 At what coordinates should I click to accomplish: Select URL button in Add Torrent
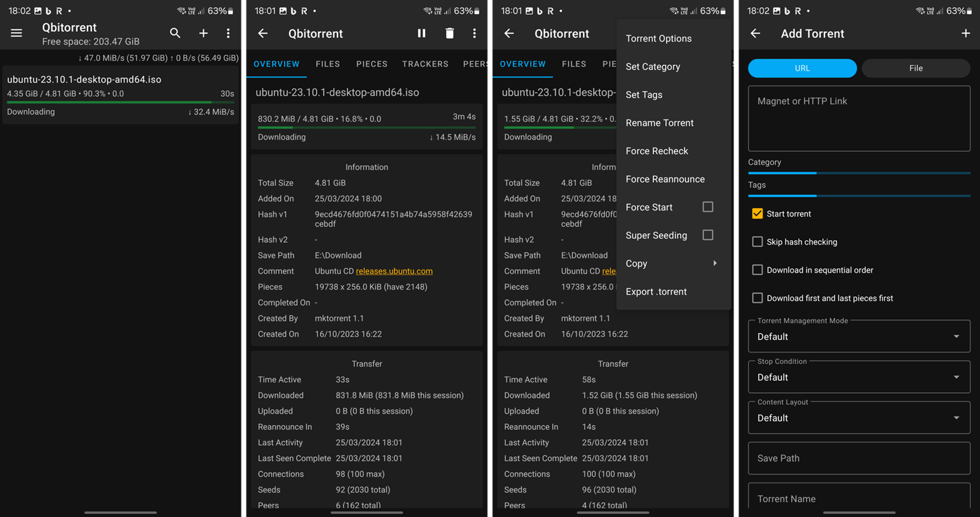tap(802, 68)
